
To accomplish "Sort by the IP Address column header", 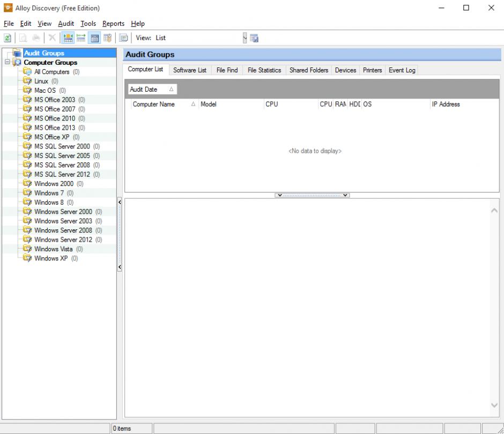I will point(464,104).
